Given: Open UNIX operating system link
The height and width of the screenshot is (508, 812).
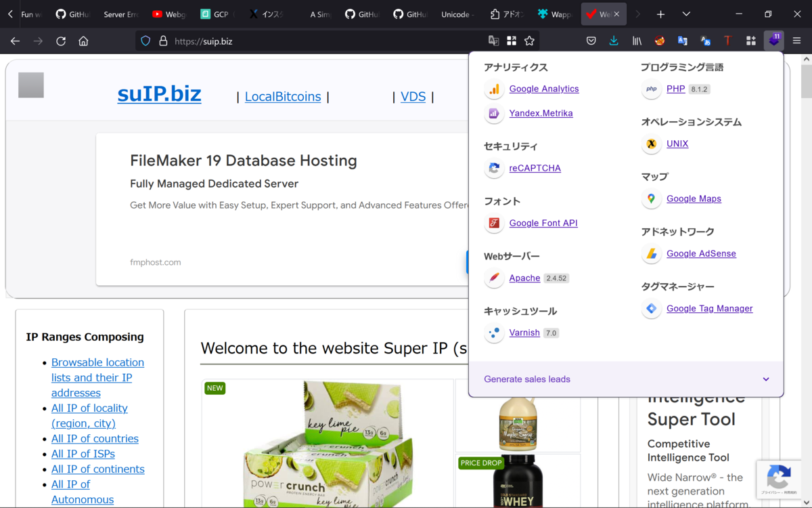Looking at the screenshot, I should (x=677, y=144).
